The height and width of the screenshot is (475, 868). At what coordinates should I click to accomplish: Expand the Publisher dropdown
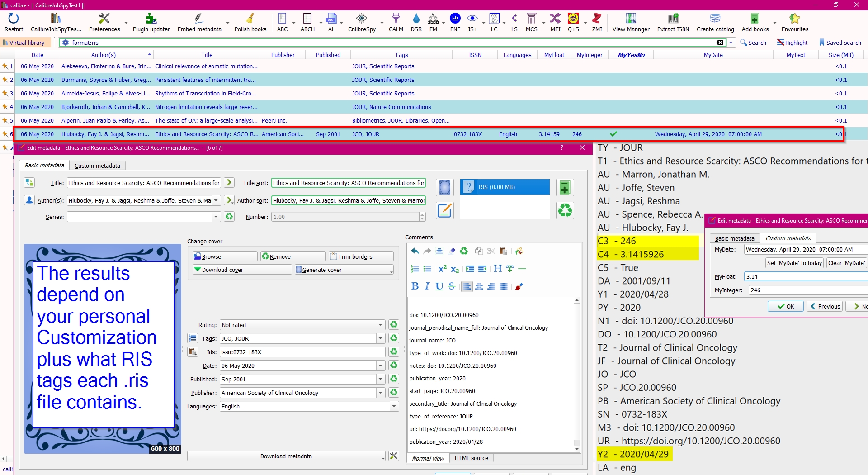(381, 393)
